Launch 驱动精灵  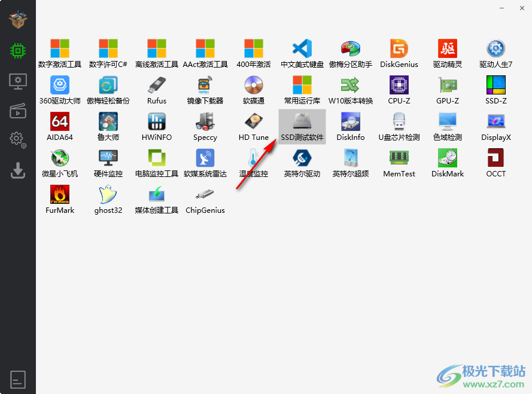click(x=448, y=54)
